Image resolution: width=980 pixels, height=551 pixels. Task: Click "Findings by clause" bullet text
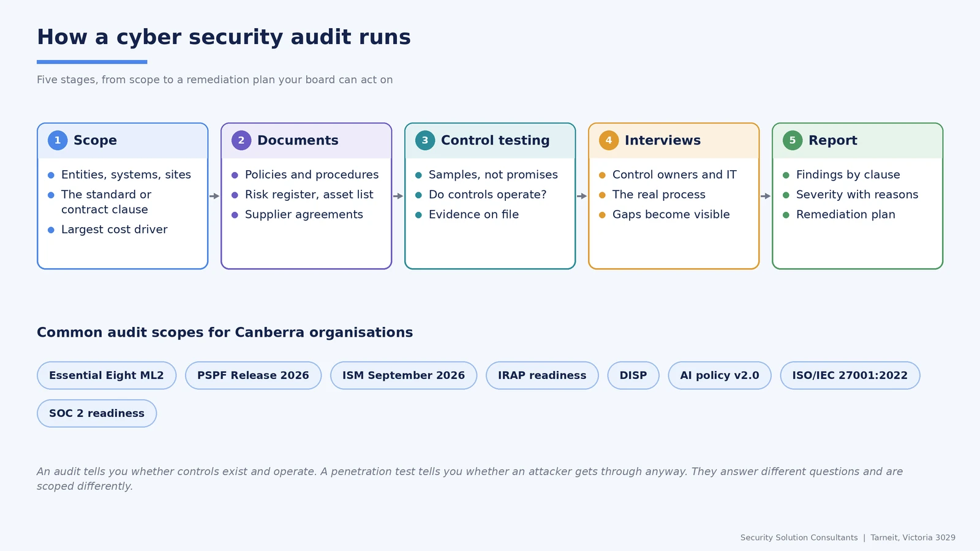(848, 174)
